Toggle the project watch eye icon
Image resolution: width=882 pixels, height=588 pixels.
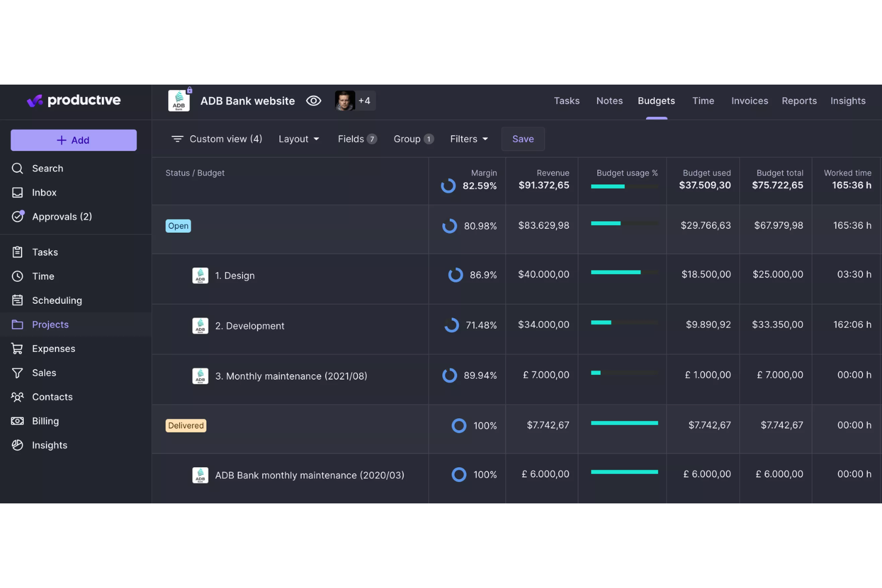pyautogui.click(x=313, y=101)
